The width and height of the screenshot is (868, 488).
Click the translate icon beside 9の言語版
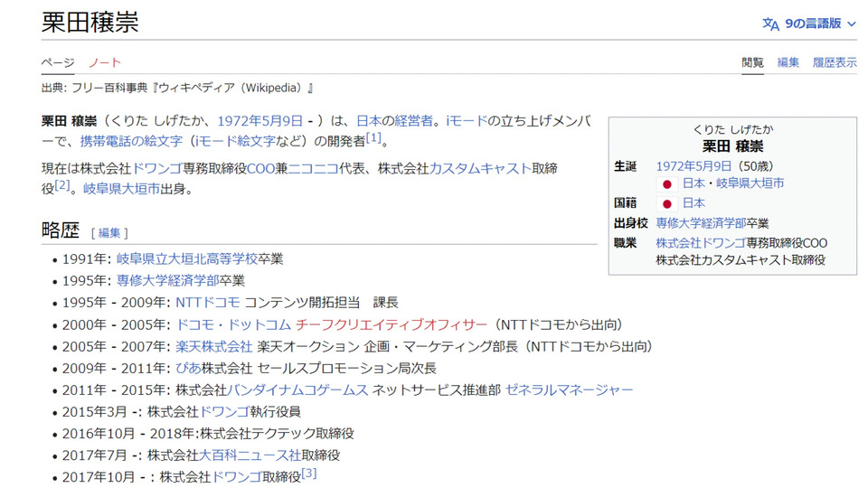(770, 24)
